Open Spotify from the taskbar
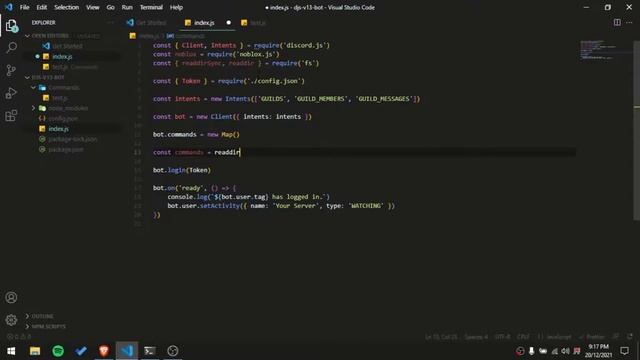Screen dimensions: 640x360 point(58,351)
